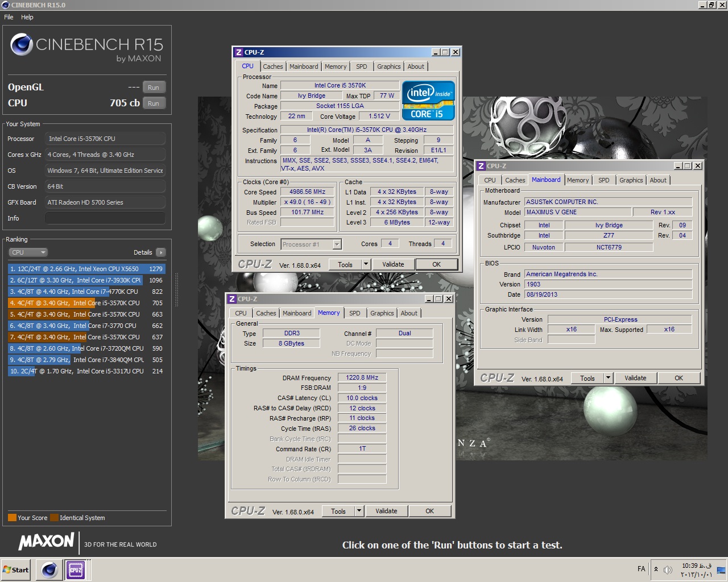Click the Processor field Intel Core i5-3570K CPU

tap(105, 139)
